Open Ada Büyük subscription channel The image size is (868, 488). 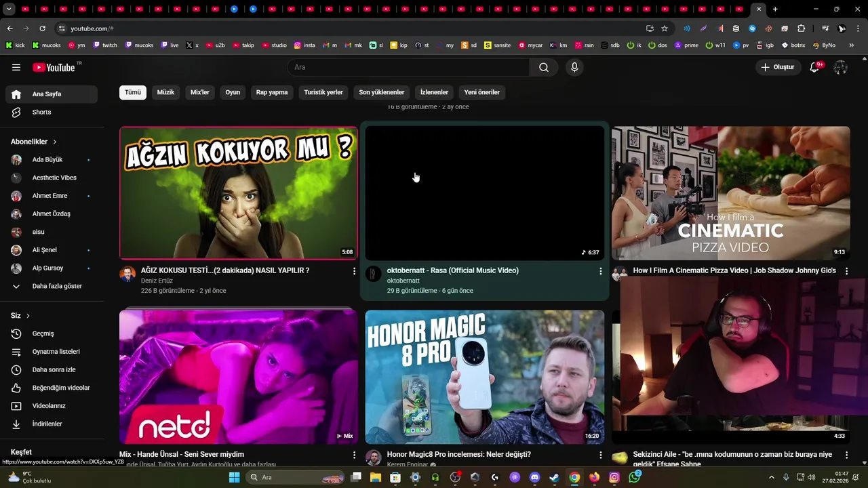coord(52,159)
